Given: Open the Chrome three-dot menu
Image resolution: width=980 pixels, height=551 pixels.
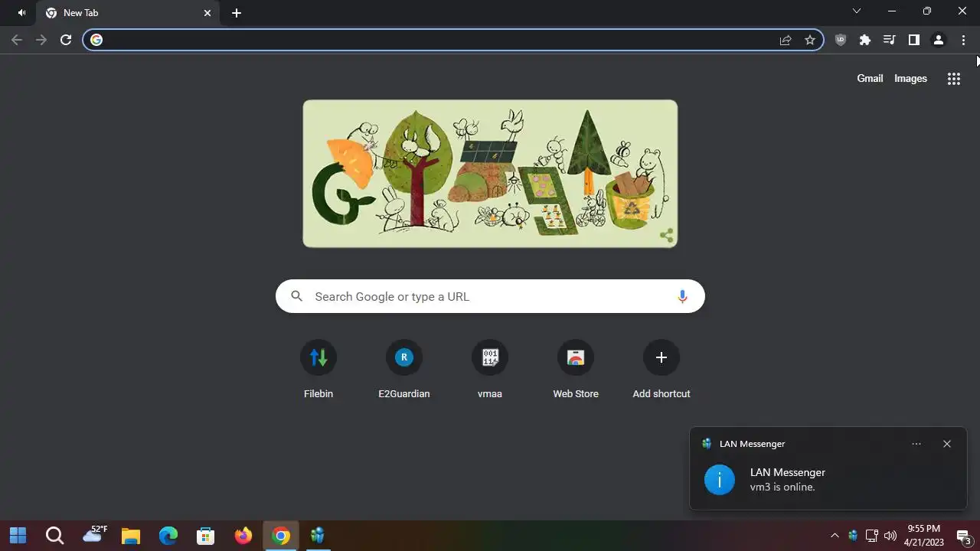Looking at the screenshot, I should tap(963, 40).
